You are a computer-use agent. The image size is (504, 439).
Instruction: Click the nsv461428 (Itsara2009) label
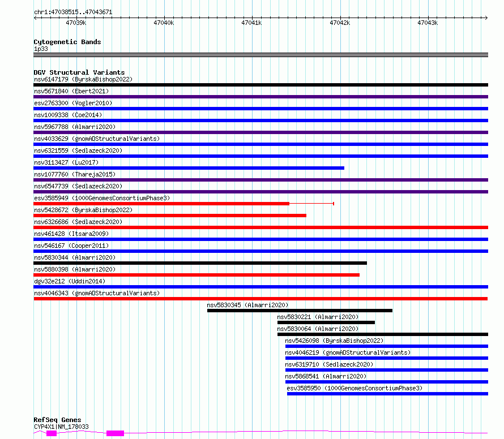[71, 234]
